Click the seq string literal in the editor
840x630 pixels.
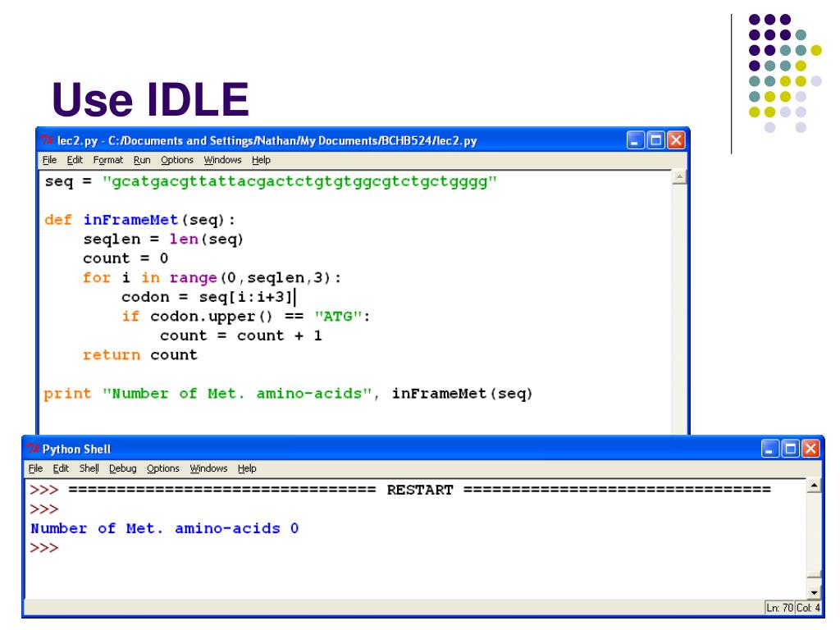point(299,182)
